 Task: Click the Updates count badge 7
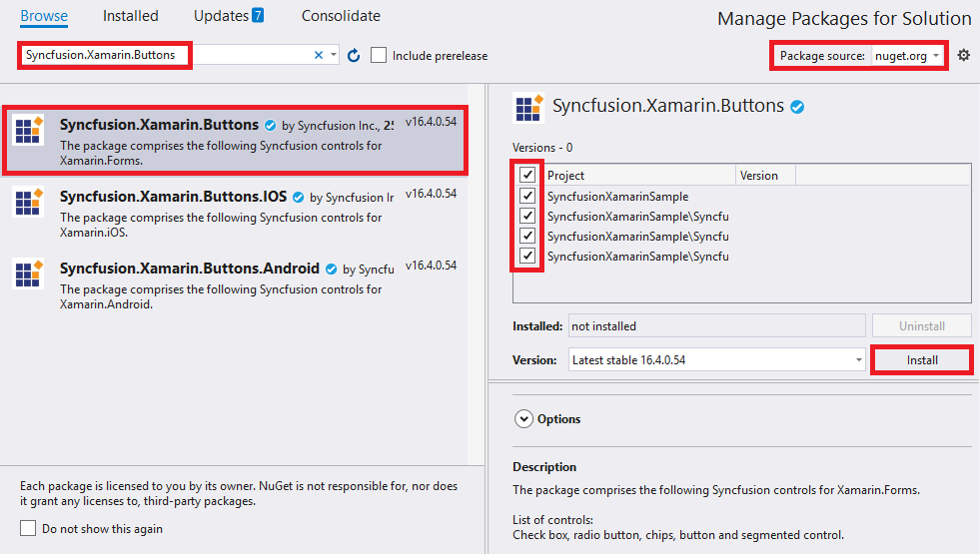[x=258, y=15]
